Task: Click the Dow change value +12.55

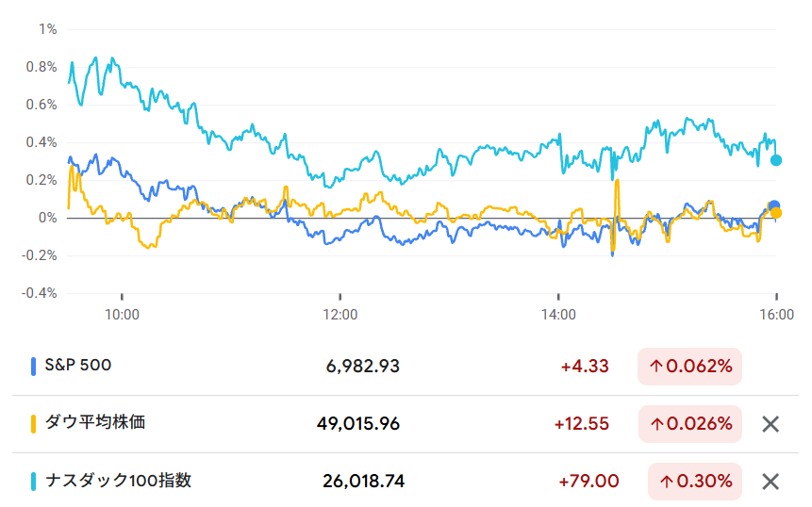Action: (x=581, y=424)
